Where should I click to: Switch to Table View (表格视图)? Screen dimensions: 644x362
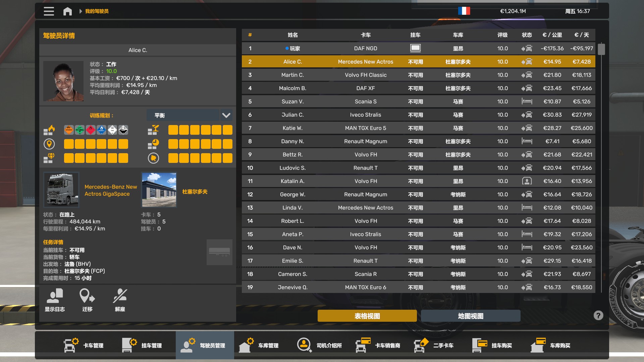coord(367,316)
